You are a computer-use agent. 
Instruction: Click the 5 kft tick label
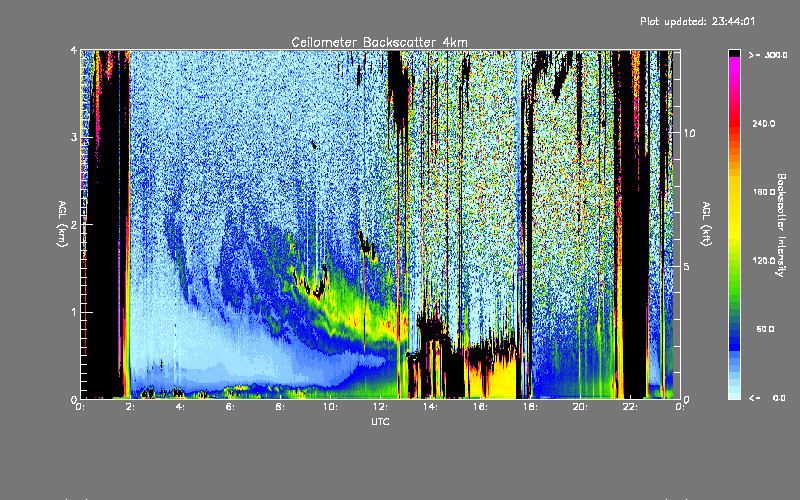pos(687,266)
